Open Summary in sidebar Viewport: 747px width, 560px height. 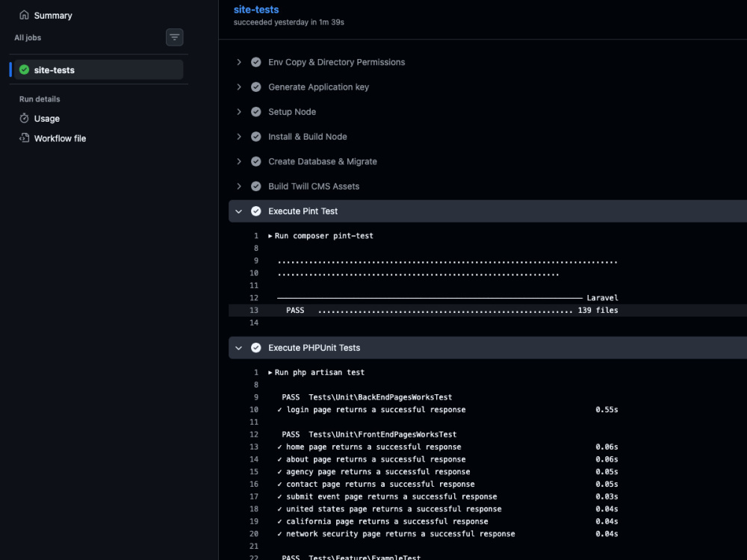53,15
